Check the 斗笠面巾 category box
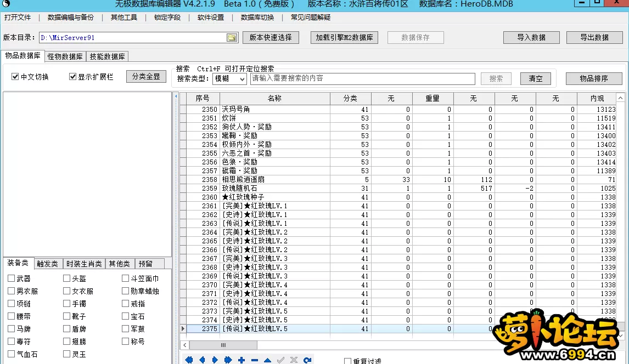The width and height of the screenshot is (629, 364). [x=126, y=278]
